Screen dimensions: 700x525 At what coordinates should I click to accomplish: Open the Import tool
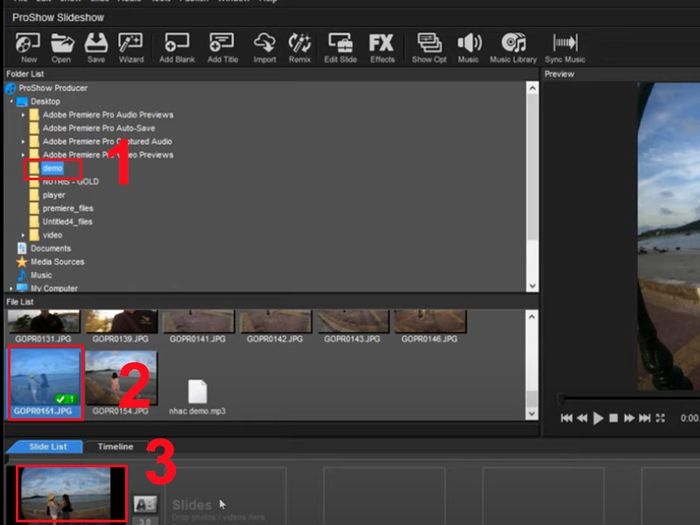pos(265,46)
